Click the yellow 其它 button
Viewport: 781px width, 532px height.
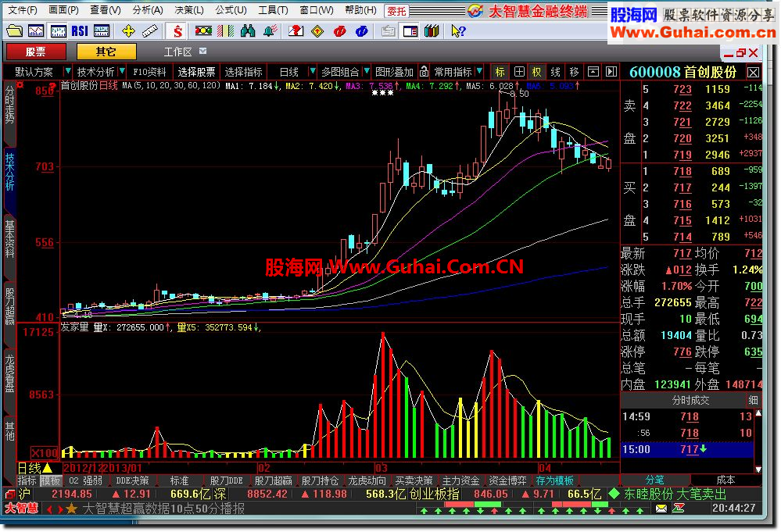pos(106,52)
